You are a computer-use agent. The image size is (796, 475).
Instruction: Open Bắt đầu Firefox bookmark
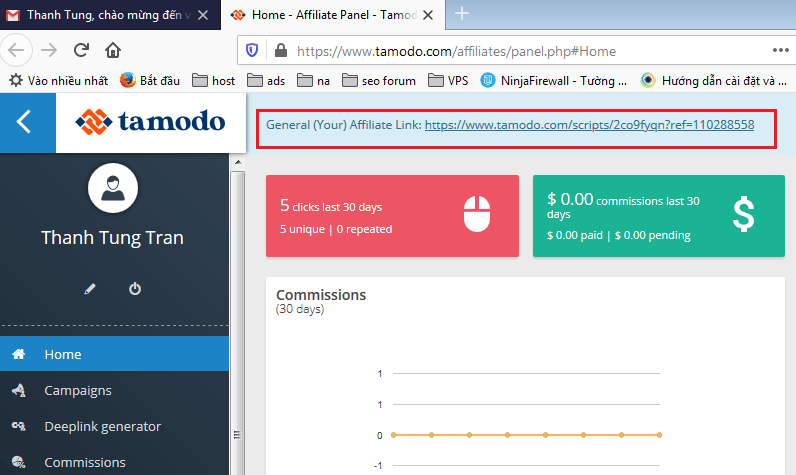pyautogui.click(x=150, y=81)
